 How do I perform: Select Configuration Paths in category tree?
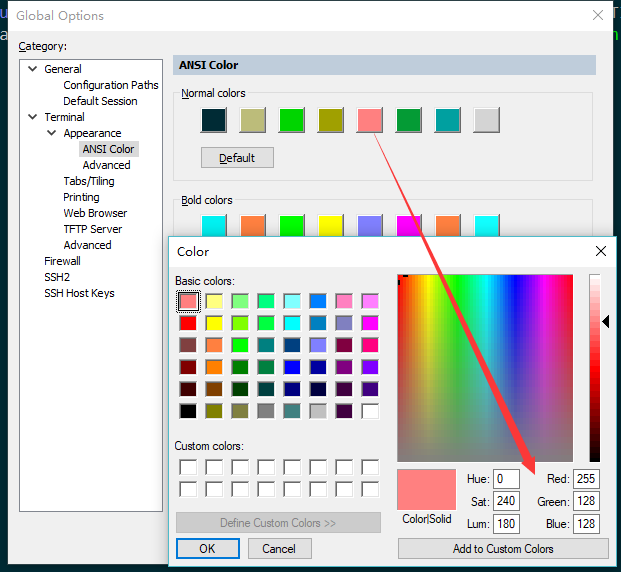[111, 85]
